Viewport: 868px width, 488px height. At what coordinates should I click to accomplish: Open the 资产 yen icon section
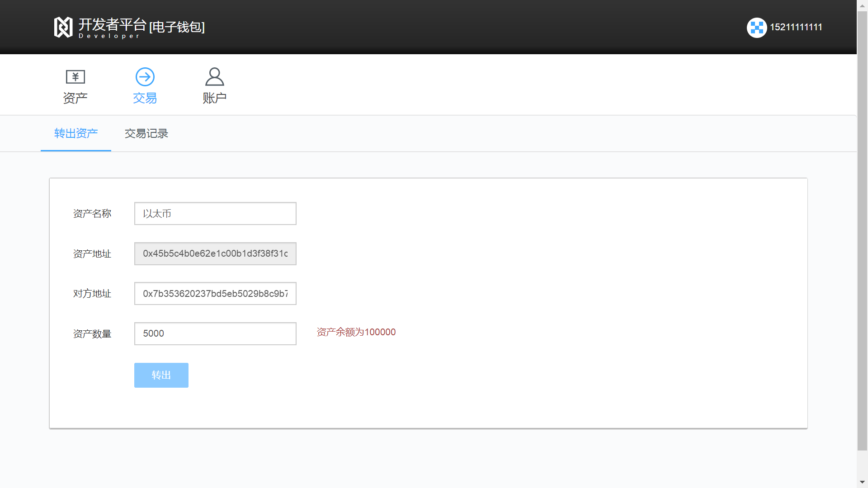tap(75, 77)
